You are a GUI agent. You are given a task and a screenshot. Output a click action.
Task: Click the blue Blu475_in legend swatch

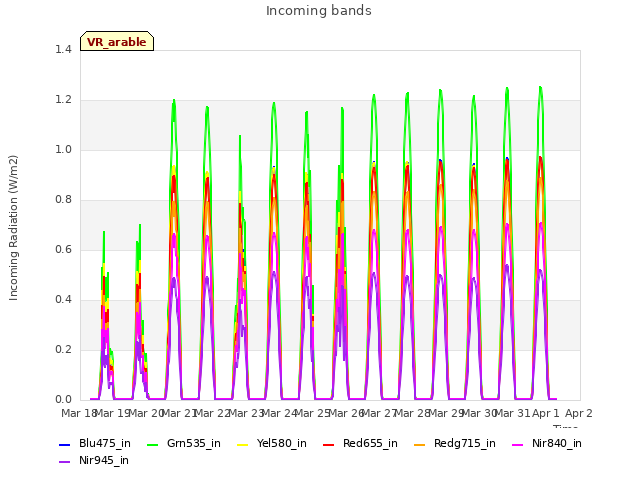pos(65,444)
